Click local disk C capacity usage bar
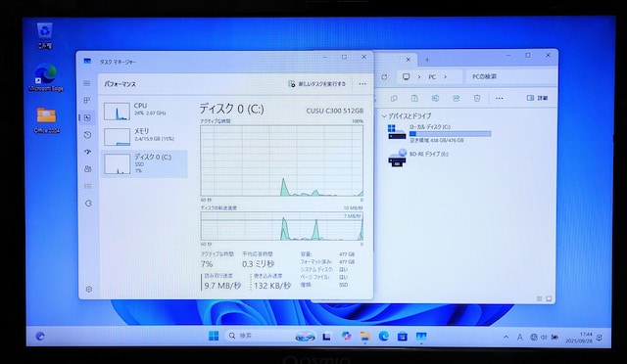 pos(450,134)
